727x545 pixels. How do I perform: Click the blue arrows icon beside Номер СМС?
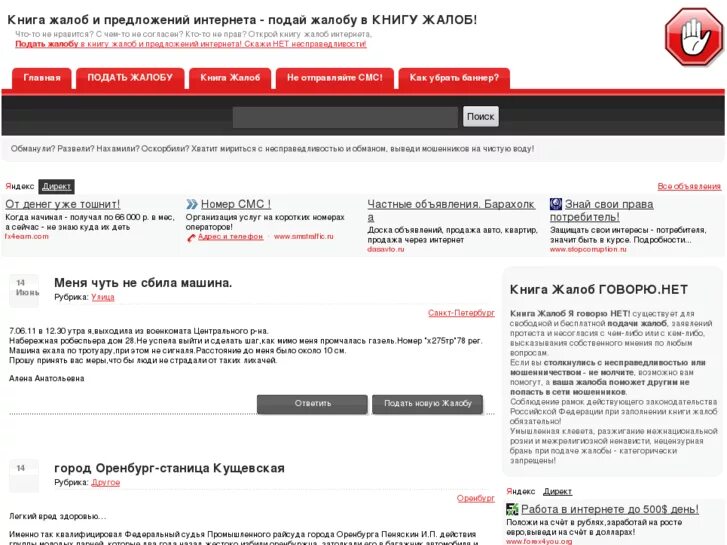192,204
